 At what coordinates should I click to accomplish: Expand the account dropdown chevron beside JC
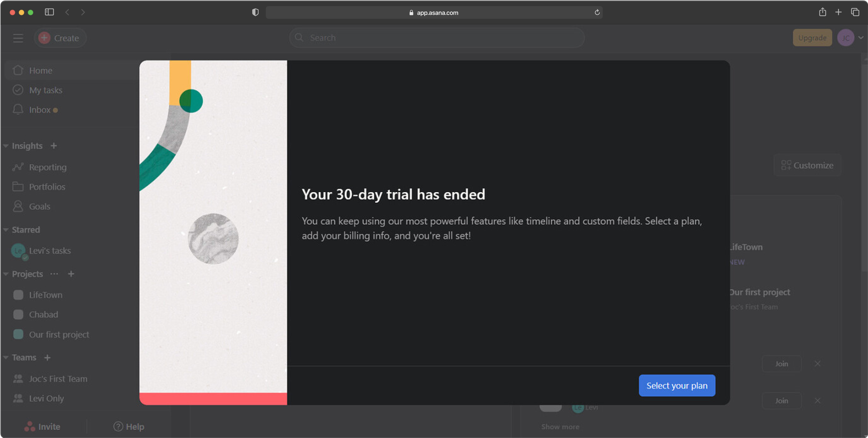pyautogui.click(x=860, y=38)
